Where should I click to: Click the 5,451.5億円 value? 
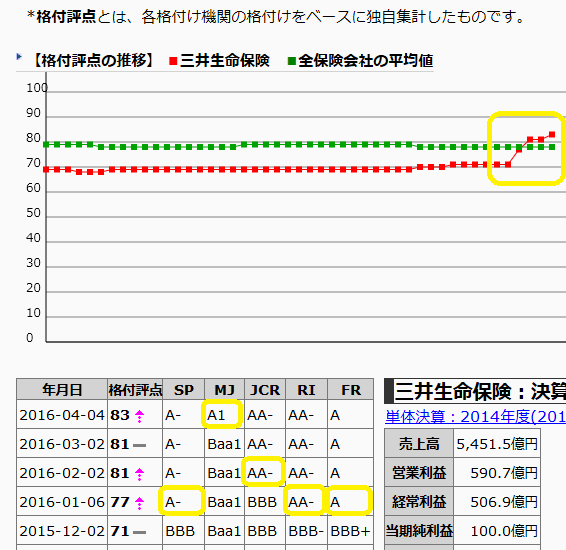pyautogui.click(x=497, y=444)
